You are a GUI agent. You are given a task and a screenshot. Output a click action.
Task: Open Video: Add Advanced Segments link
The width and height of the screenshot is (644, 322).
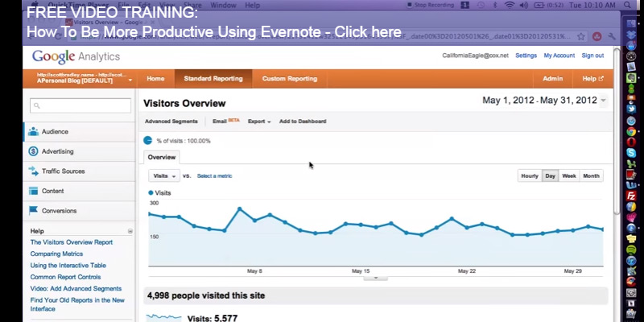tap(76, 288)
